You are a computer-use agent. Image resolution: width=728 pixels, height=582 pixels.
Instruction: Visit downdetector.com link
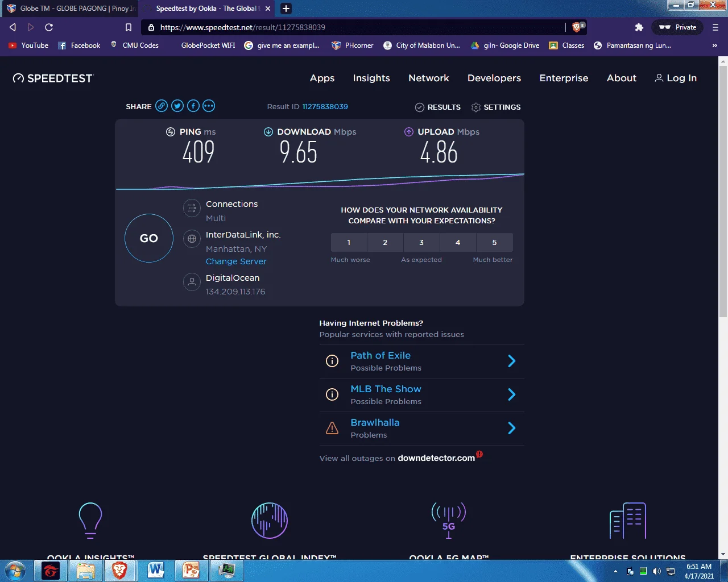(436, 458)
